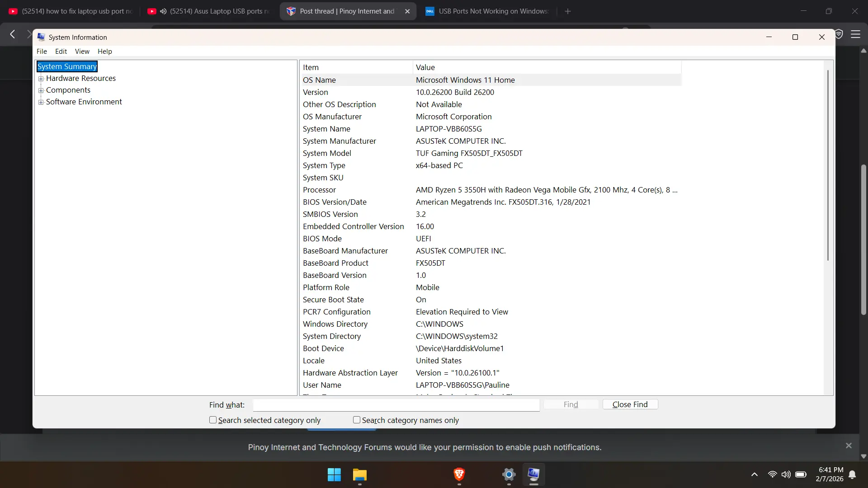Open Brave browser from the taskbar
868x488 pixels.
coord(459,474)
